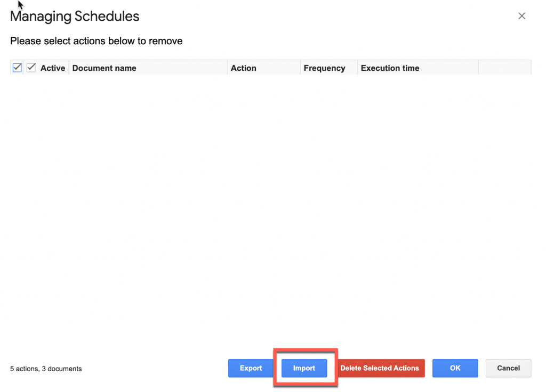Click the Frequency column header
Image resolution: width=546 pixels, height=392 pixels.
(x=324, y=68)
